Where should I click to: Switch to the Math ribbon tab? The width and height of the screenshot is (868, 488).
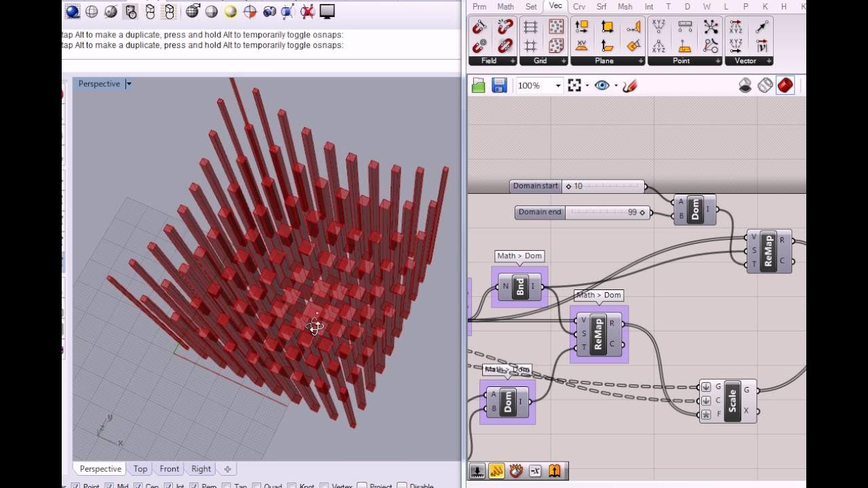(506, 7)
